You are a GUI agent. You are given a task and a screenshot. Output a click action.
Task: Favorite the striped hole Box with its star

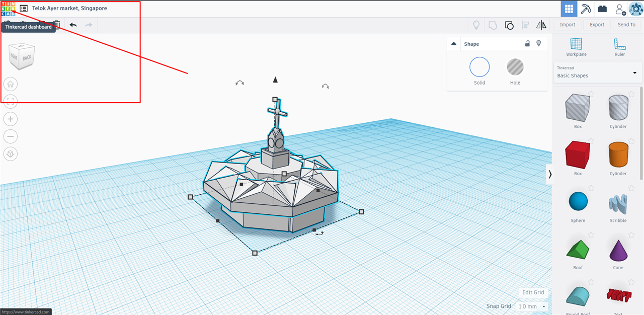coord(591,94)
